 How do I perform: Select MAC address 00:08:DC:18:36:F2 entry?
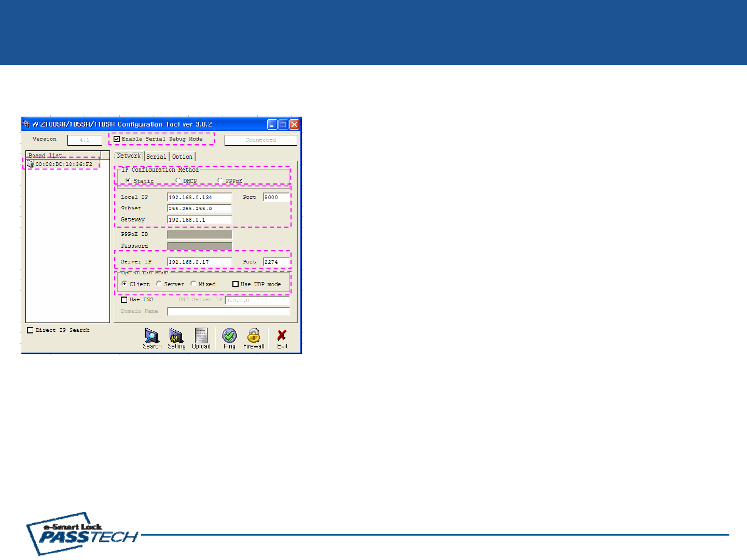(x=64, y=164)
